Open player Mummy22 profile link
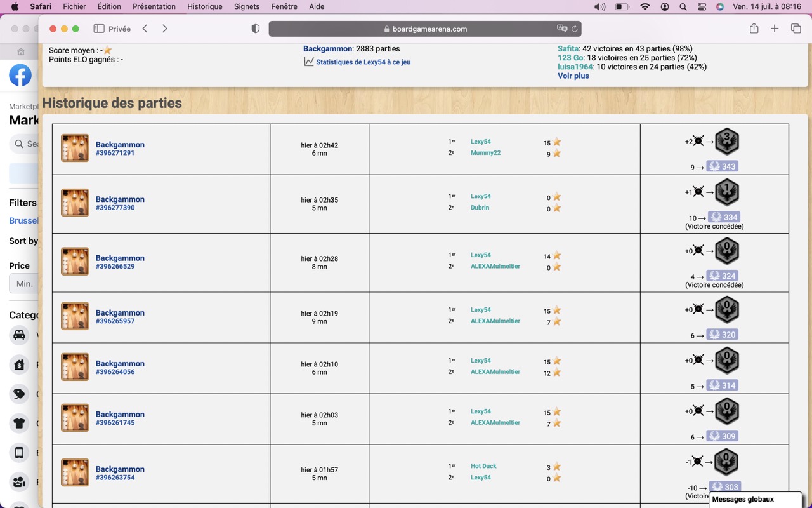The height and width of the screenshot is (508, 812). point(485,153)
